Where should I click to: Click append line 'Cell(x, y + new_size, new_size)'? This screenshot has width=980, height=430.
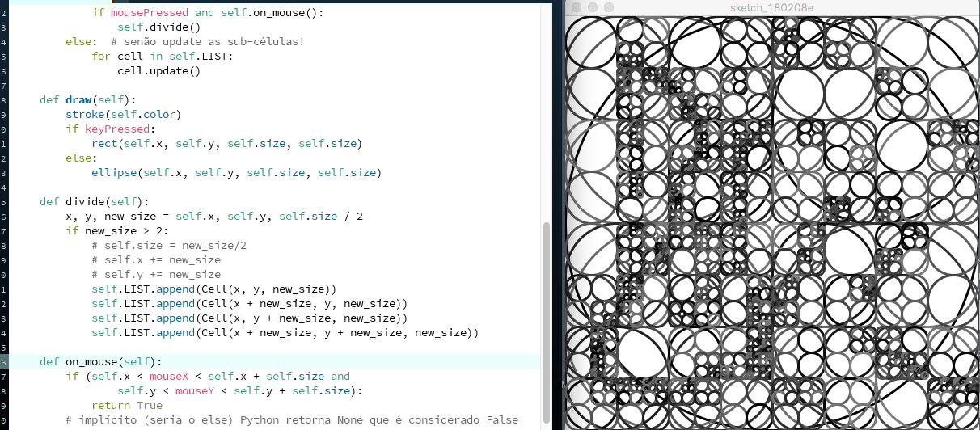(x=249, y=318)
